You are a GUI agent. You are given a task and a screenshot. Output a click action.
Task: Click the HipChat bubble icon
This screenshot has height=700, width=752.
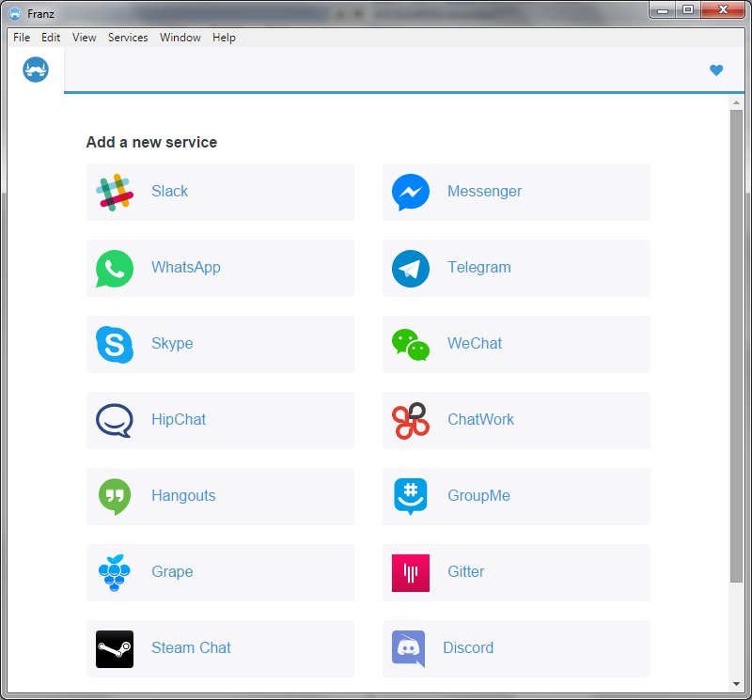[x=115, y=421]
